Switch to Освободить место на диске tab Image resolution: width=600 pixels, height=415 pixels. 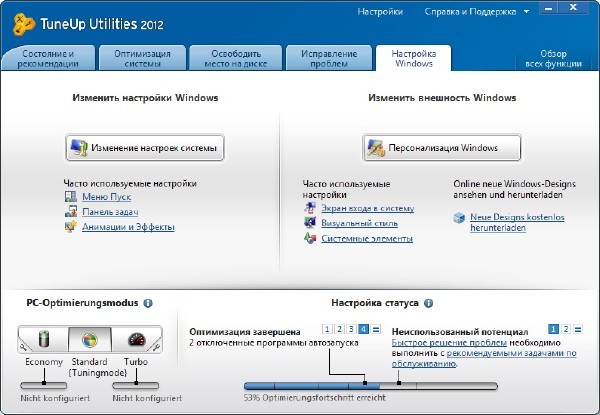tap(236, 58)
